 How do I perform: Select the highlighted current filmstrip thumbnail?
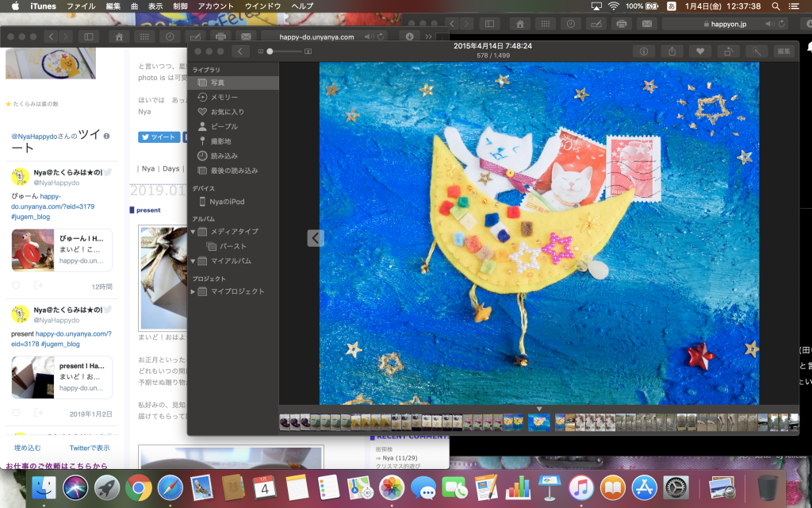[x=539, y=422]
